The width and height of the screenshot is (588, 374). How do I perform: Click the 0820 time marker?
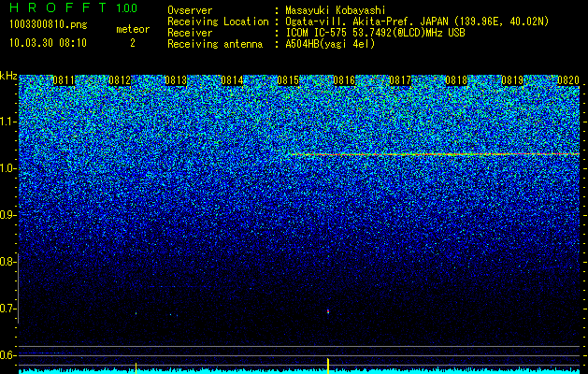(x=568, y=80)
